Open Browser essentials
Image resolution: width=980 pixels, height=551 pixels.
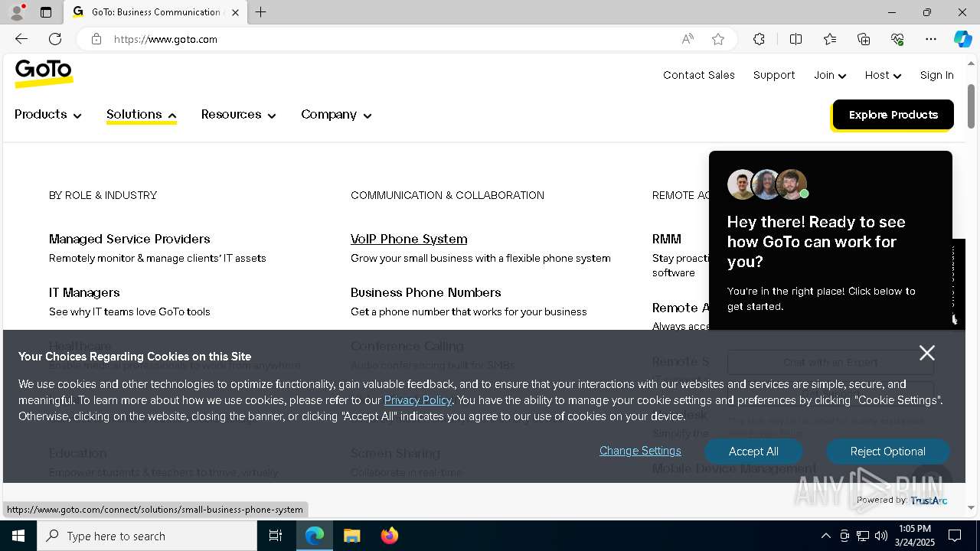tap(897, 39)
